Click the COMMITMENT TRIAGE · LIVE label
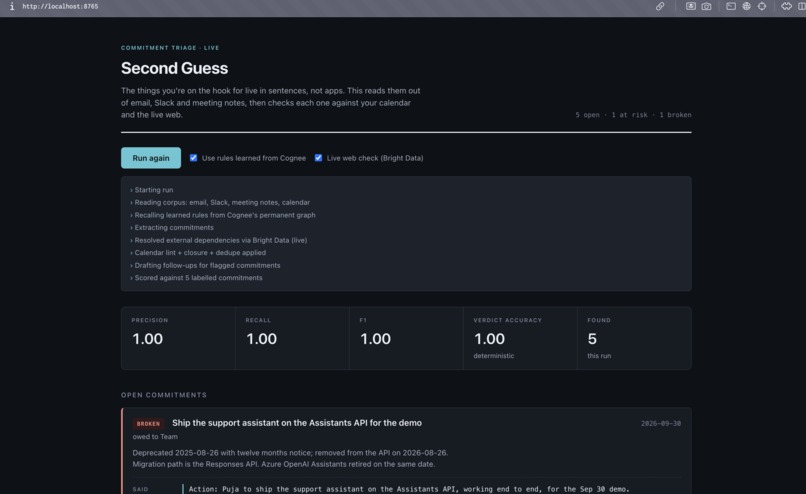 170,48
